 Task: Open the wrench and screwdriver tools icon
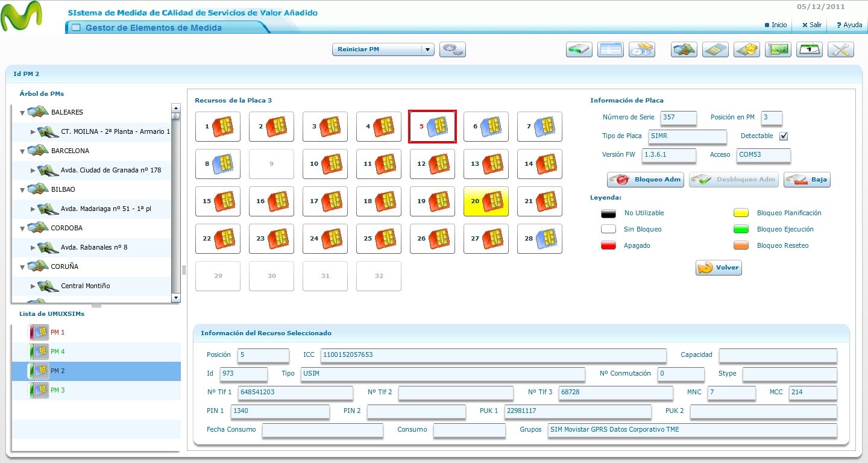[x=841, y=49]
